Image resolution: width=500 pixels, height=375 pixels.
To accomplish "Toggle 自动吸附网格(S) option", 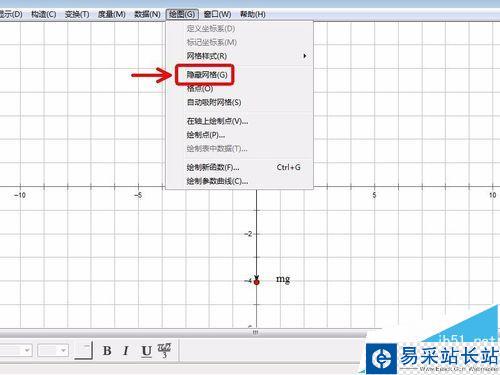I will pyautogui.click(x=239, y=102).
